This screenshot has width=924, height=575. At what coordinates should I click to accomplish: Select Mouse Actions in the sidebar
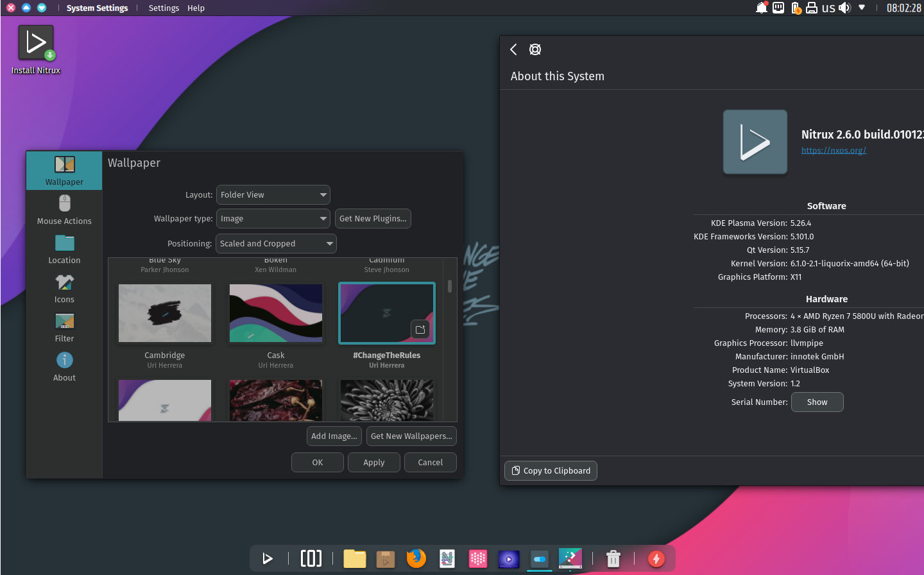click(64, 210)
